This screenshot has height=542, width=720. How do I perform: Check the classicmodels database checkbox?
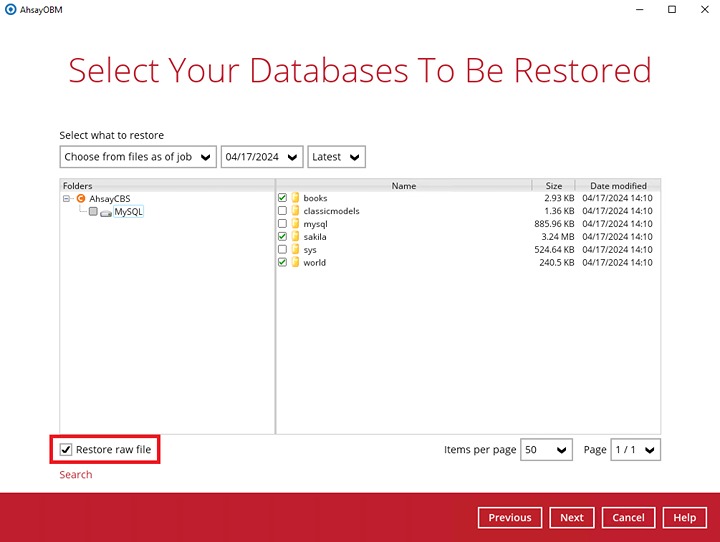click(x=282, y=211)
